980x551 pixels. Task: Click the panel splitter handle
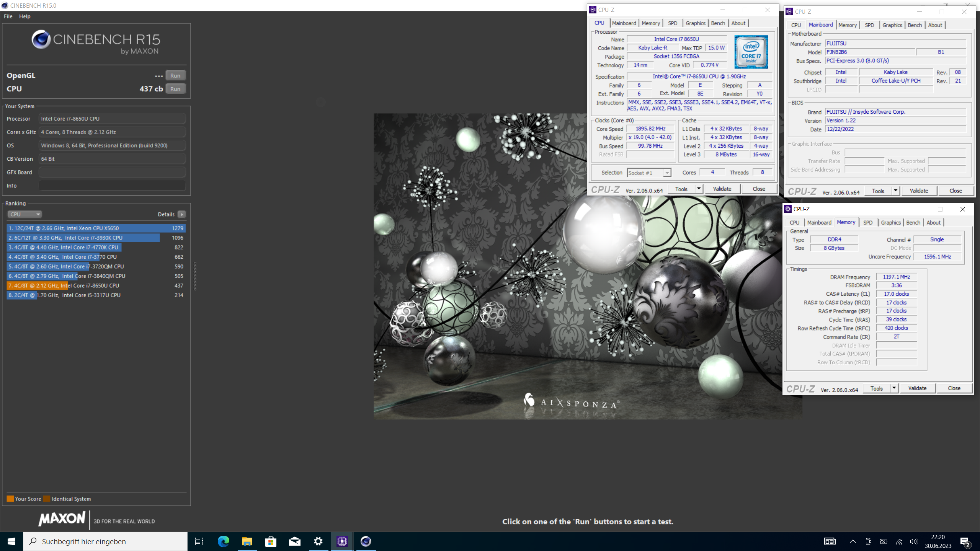(195, 276)
